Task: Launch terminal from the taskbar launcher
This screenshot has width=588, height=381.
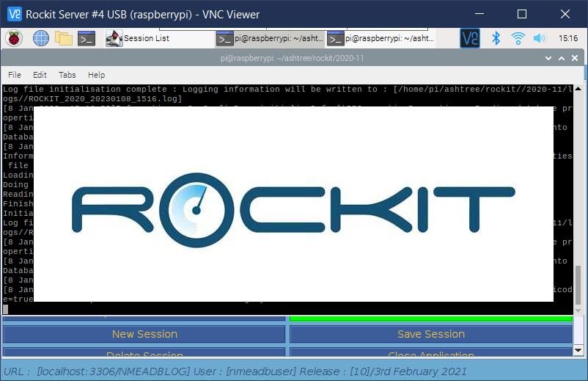Action: [87, 38]
